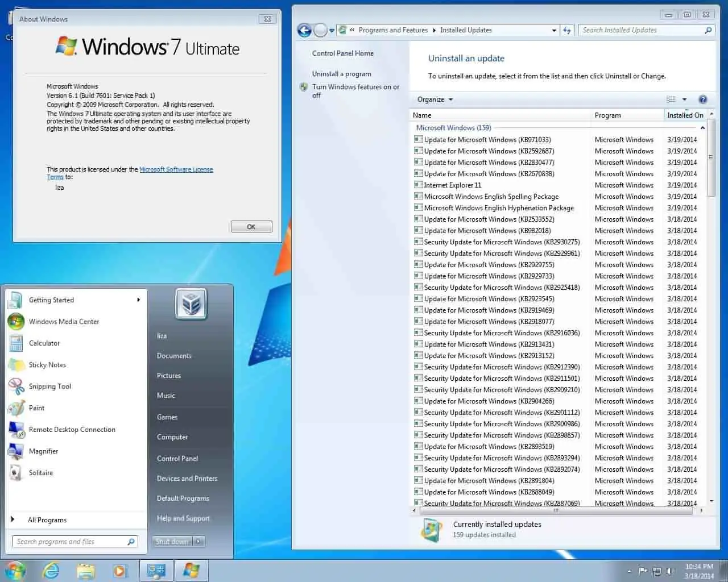Click the Action Center flag in system tray
Image resolution: width=728 pixels, height=582 pixels.
coord(643,571)
